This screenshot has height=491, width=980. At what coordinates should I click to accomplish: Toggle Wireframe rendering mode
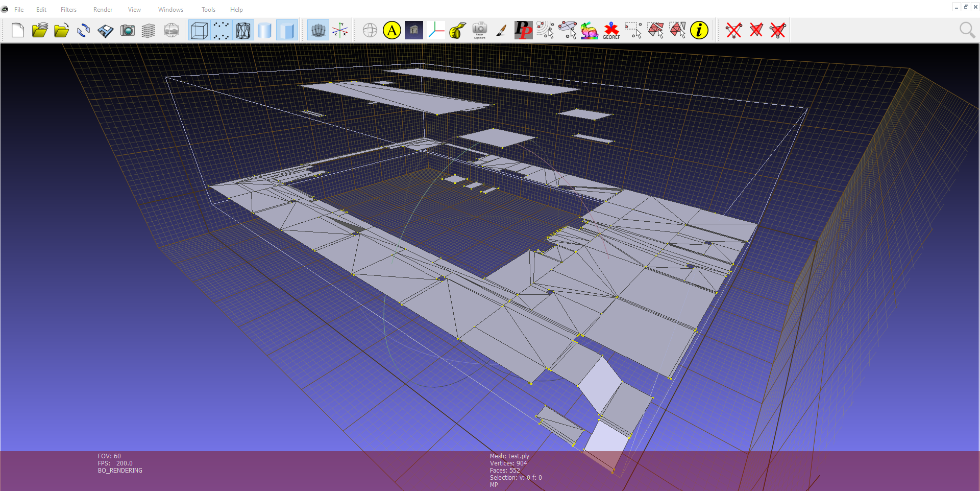243,31
